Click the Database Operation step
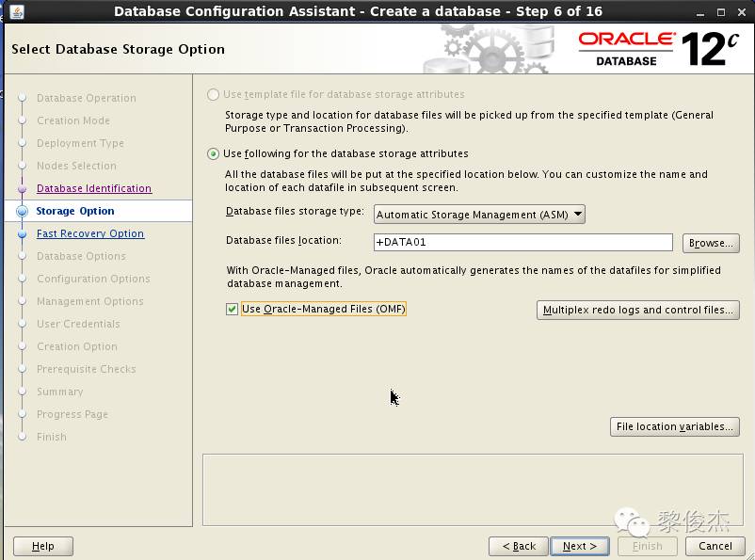 tap(87, 98)
